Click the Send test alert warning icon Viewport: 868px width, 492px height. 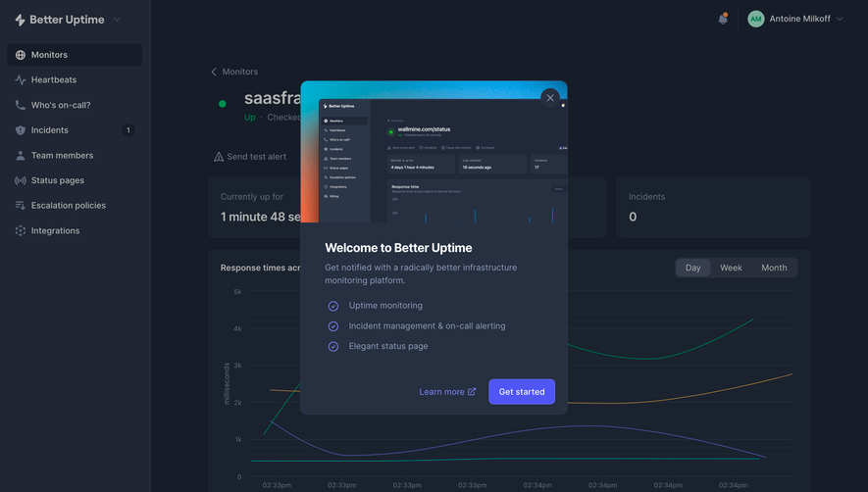pos(219,157)
